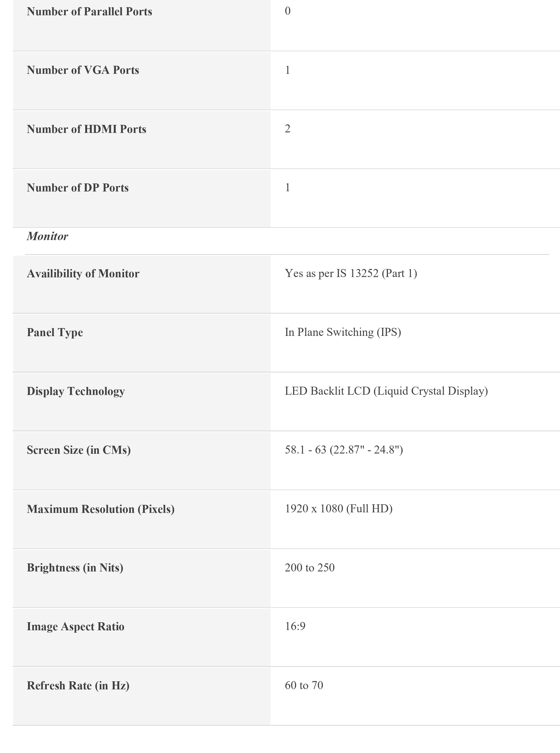Image resolution: width=560 pixels, height=753 pixels.
Task: Click the "Number of HDMI Ports" label
Action: (87, 129)
